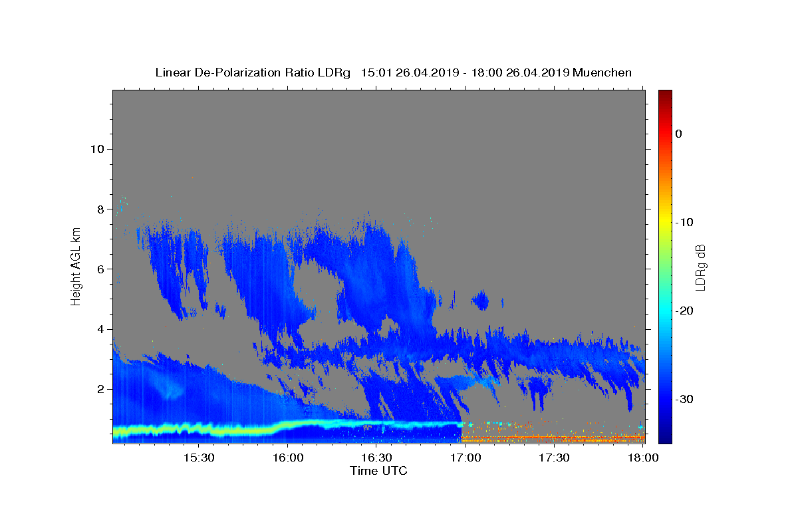798x532 pixels.
Task: Click the height axis label 8
Action: click(x=100, y=209)
